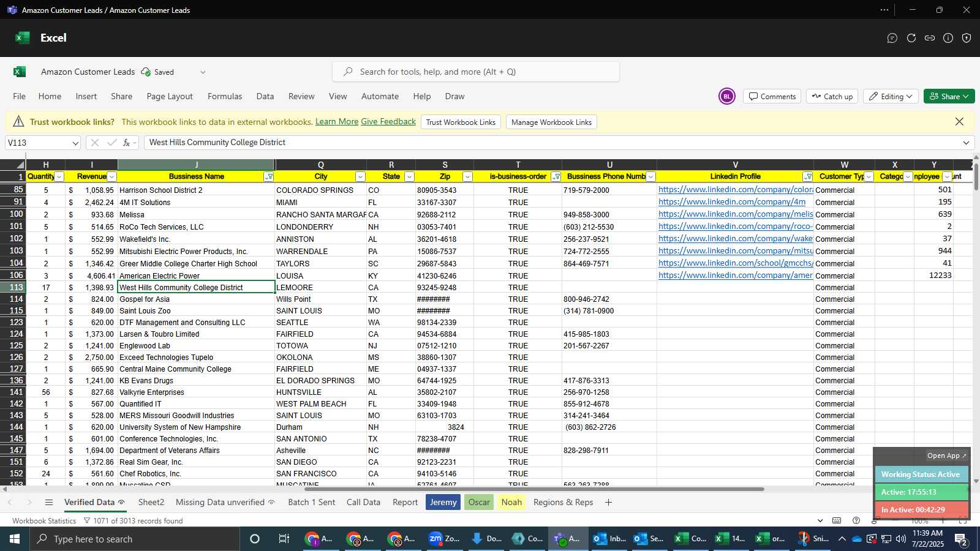The width and height of the screenshot is (980, 551).
Task: Open the all sheets list icon
Action: [x=49, y=502]
